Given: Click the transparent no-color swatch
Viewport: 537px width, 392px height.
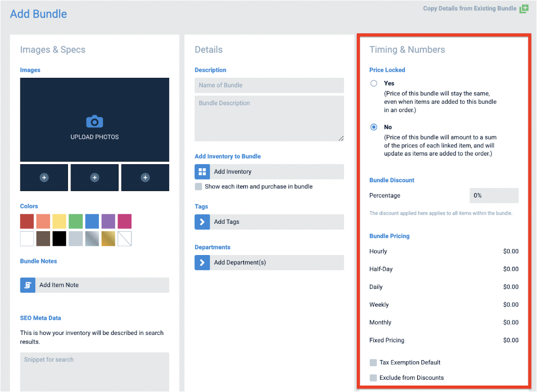Looking at the screenshot, I should 125,239.
